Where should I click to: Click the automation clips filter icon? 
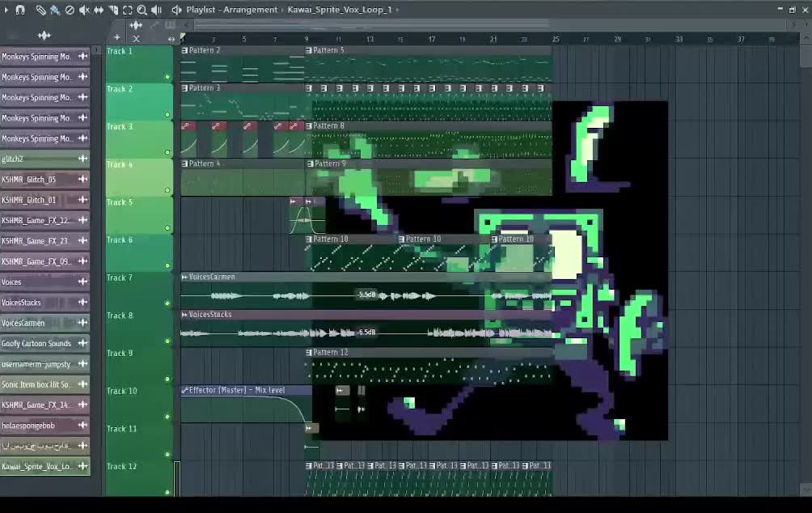tap(154, 25)
